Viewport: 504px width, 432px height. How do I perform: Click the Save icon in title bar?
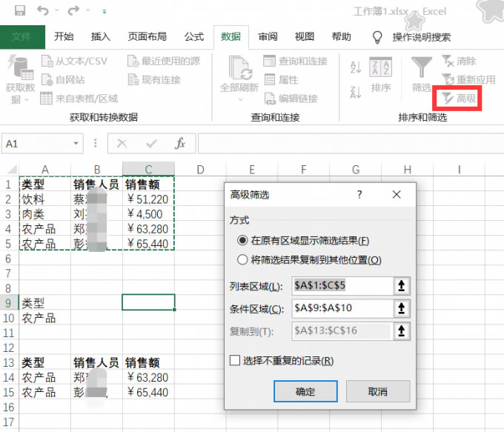pyautogui.click(x=19, y=11)
